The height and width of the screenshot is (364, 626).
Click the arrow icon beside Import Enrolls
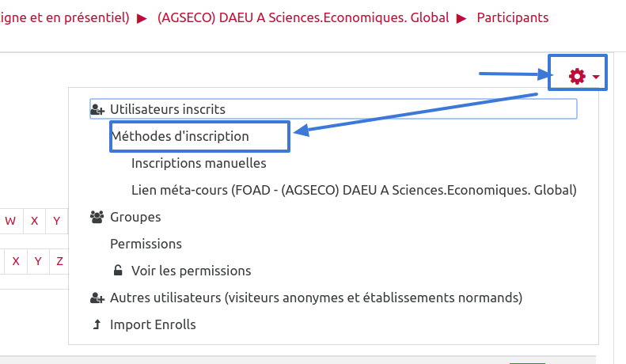click(x=97, y=324)
